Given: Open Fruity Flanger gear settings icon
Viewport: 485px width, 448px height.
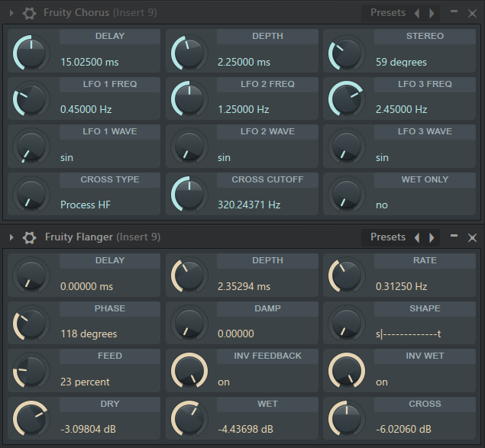Looking at the screenshot, I should pyautogui.click(x=30, y=237).
